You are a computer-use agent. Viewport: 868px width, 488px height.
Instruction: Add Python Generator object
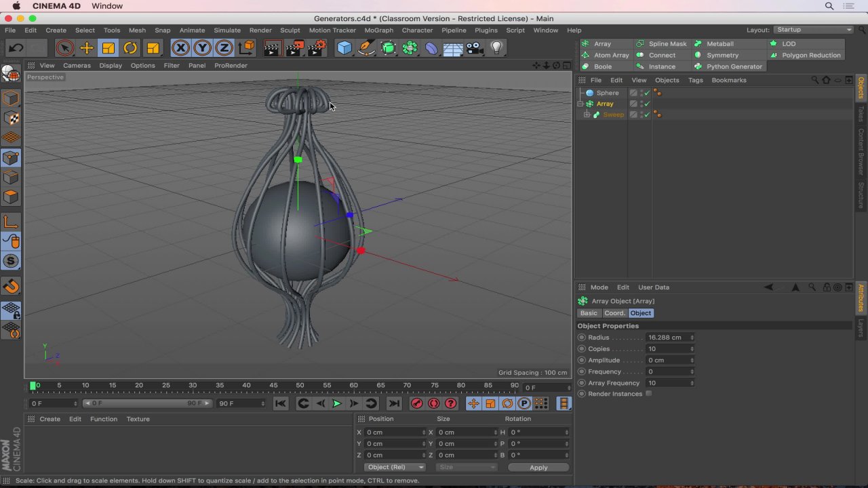click(728, 66)
